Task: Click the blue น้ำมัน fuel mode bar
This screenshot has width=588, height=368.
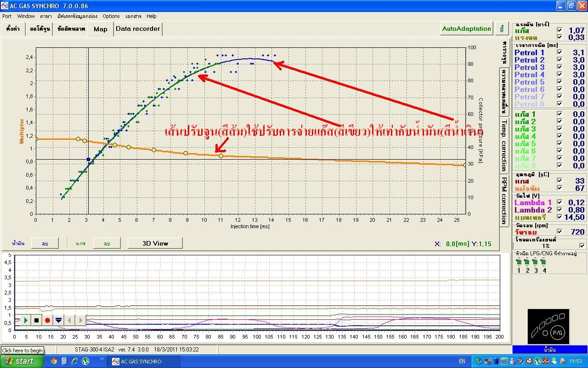Action: (x=549, y=350)
